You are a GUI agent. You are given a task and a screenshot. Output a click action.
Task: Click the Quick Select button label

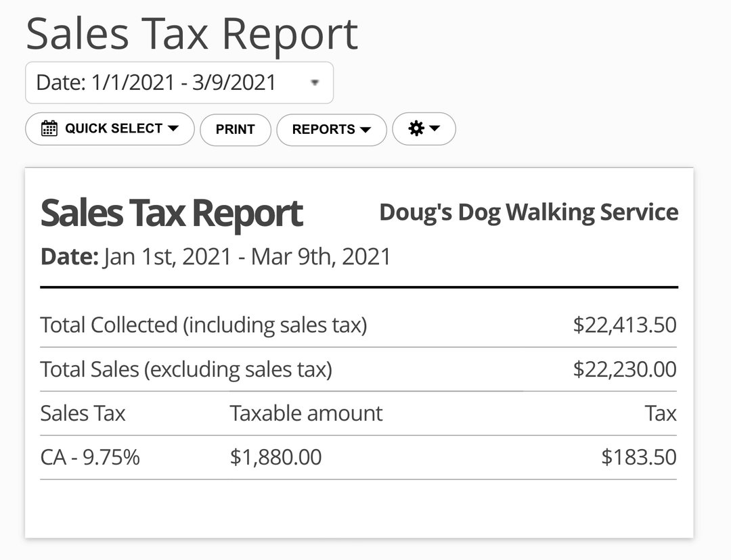click(114, 129)
